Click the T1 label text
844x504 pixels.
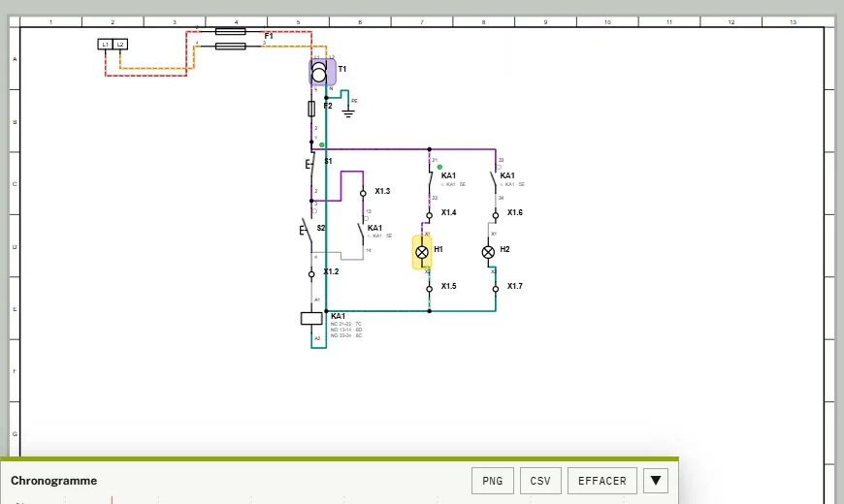pos(341,69)
